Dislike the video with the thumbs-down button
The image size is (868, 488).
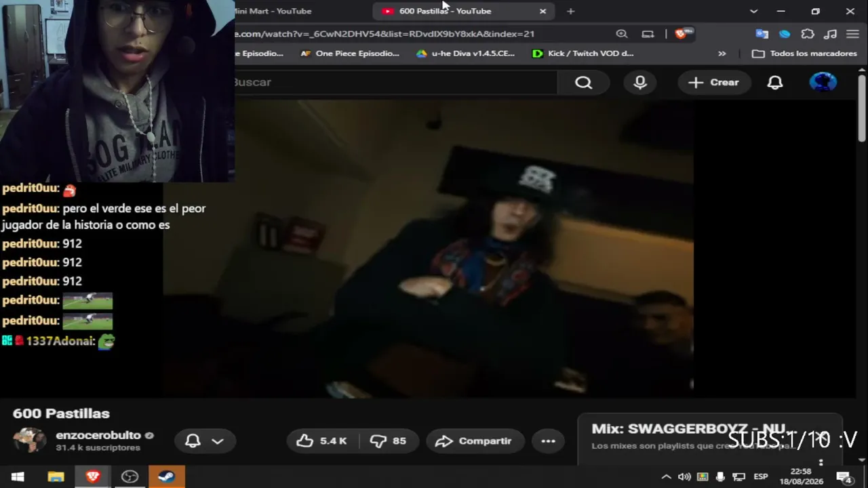(x=388, y=441)
